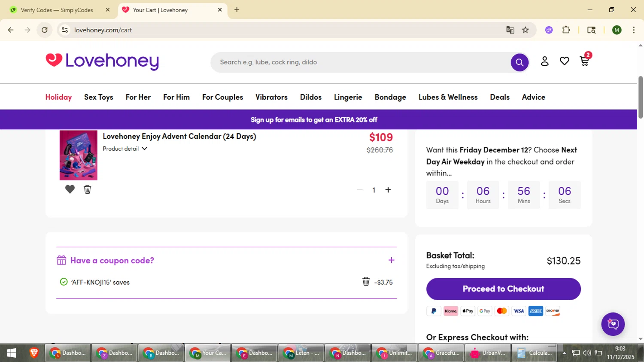Launch Brave from the taskbar
Screen dimensions: 644x362
(34, 353)
